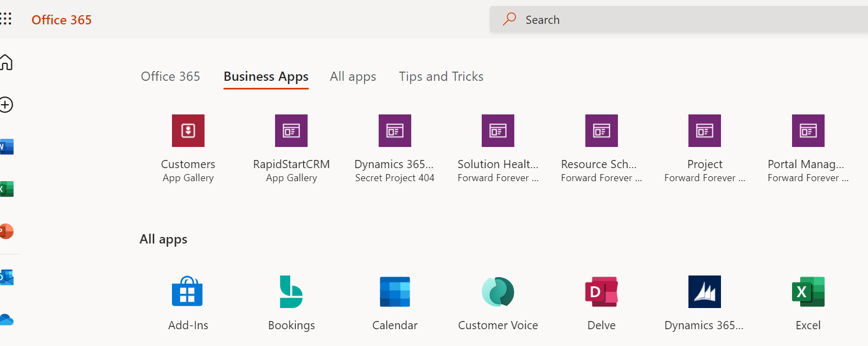Click the Office 365 header title
868x346 pixels.
pyautogui.click(x=61, y=20)
